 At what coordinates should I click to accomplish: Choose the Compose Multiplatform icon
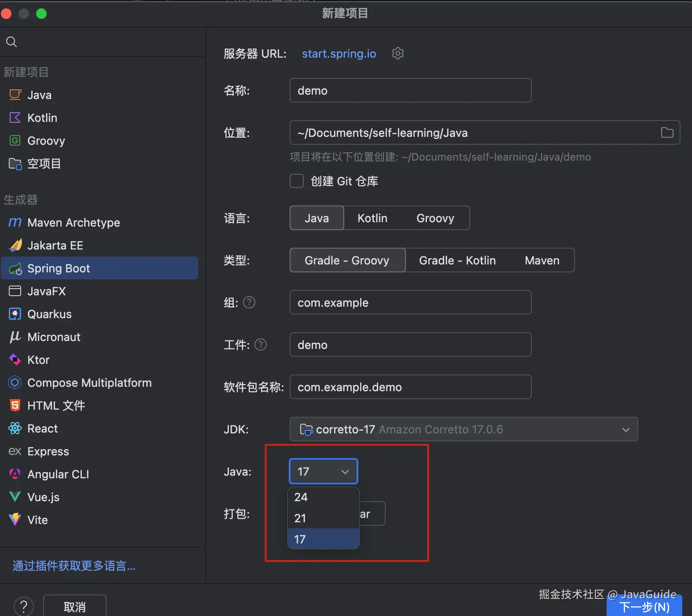click(15, 382)
